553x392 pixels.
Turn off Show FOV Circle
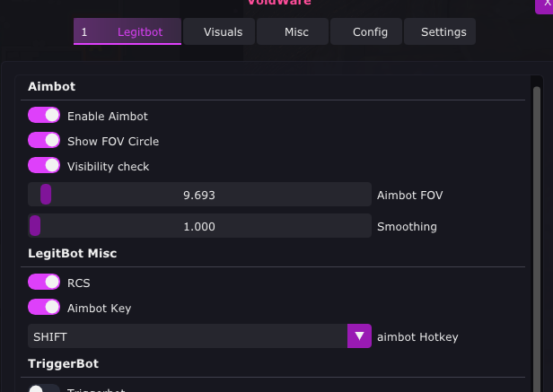point(44,141)
